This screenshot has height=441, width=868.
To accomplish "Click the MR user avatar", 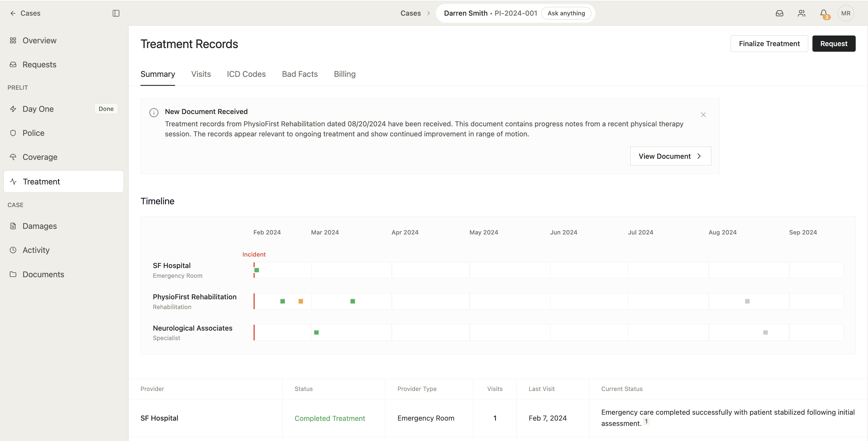I will [x=845, y=13].
